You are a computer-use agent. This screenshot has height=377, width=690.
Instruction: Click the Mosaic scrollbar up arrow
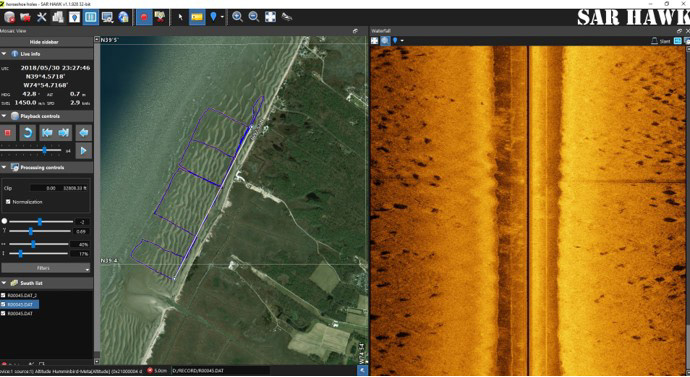[97, 40]
